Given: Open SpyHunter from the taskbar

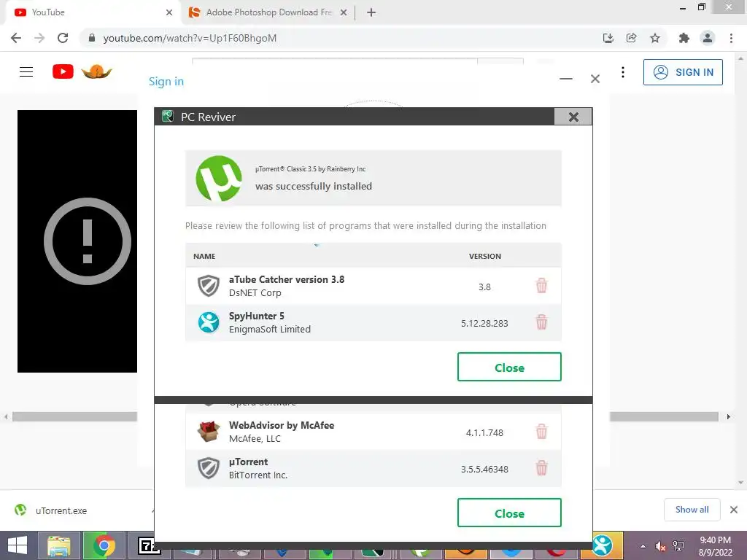Looking at the screenshot, I should click(x=603, y=545).
